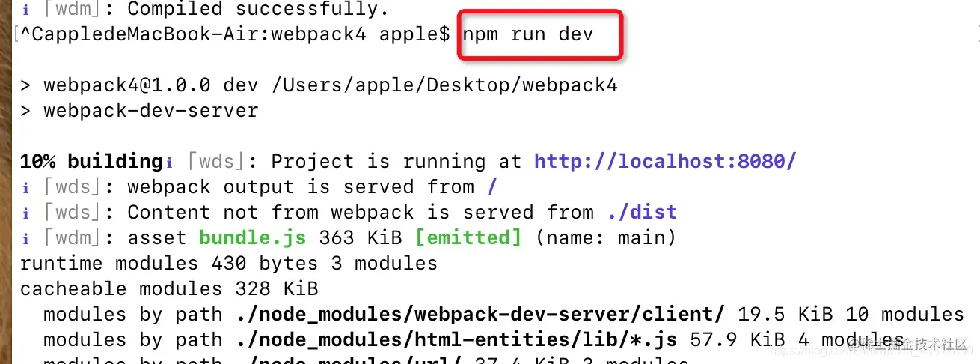Click the '363 KiB' bundle size value

(361, 237)
